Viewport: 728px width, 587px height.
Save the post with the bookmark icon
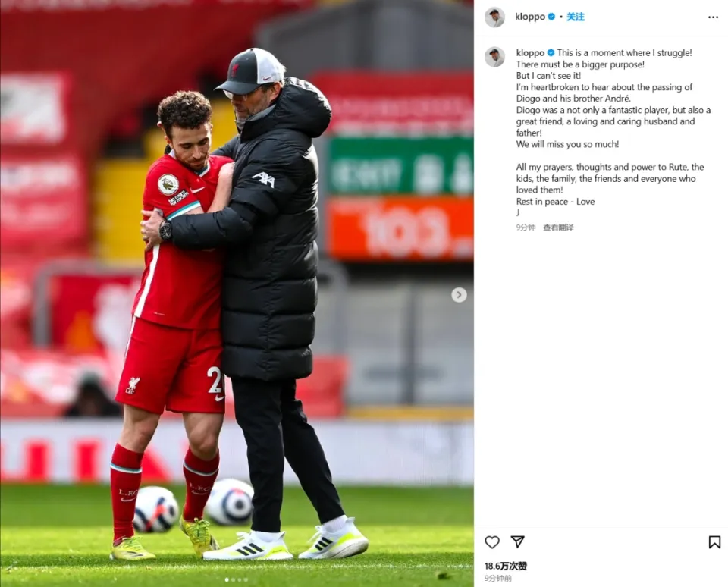(714, 542)
